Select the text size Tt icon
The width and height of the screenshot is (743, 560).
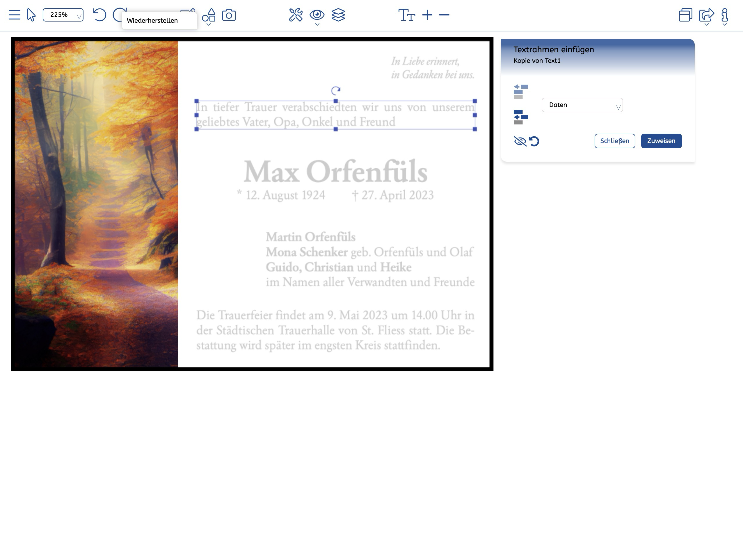click(x=406, y=15)
